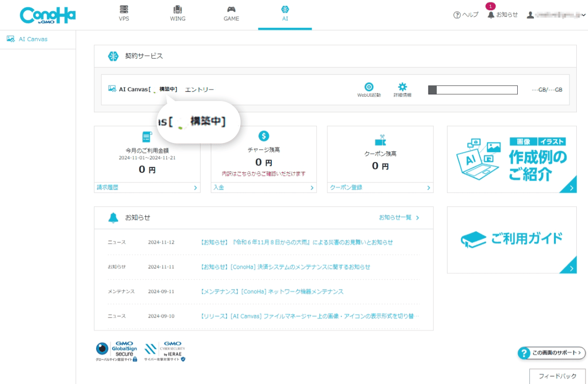Screen dimensions: 588x384
Task: Click the 契約サービス snowflake icon
Action: (113, 56)
